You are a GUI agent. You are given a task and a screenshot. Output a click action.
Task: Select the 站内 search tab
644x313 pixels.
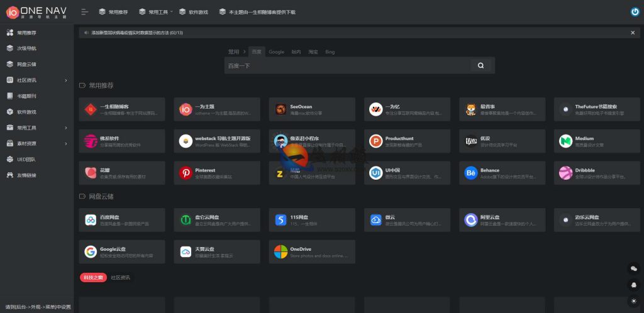click(296, 52)
